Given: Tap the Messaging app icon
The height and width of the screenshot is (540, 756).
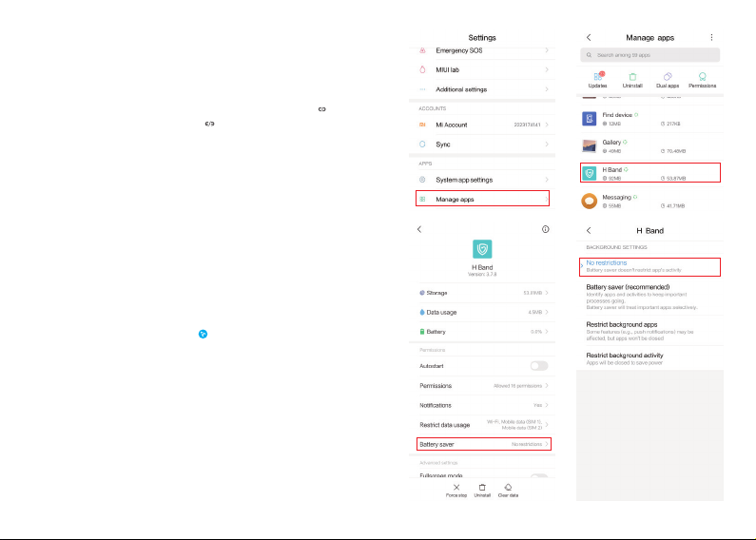Looking at the screenshot, I should [x=590, y=201].
